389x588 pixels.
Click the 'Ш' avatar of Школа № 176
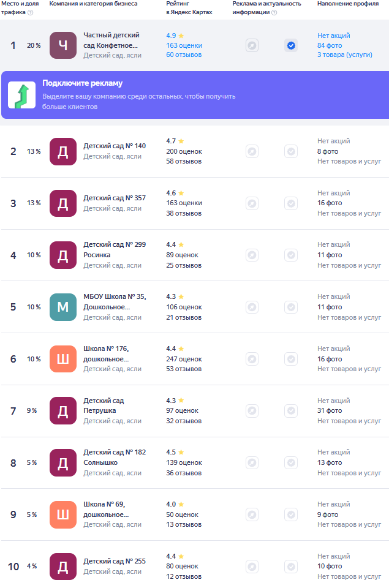click(x=63, y=359)
